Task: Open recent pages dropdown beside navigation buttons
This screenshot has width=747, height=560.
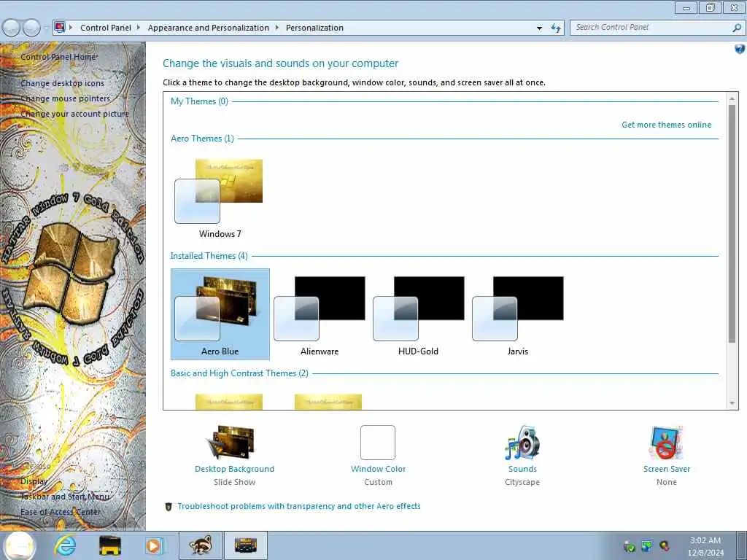Action: 46,28
